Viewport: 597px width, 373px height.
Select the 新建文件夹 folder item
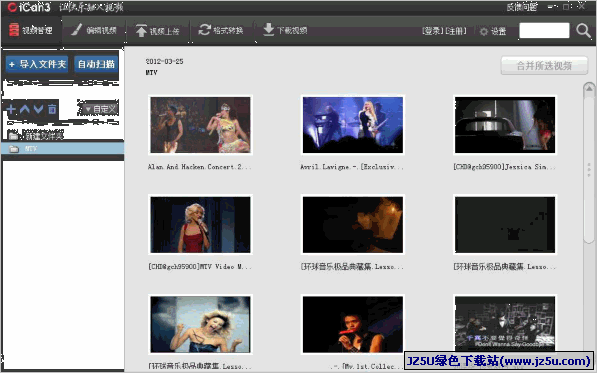36,135
